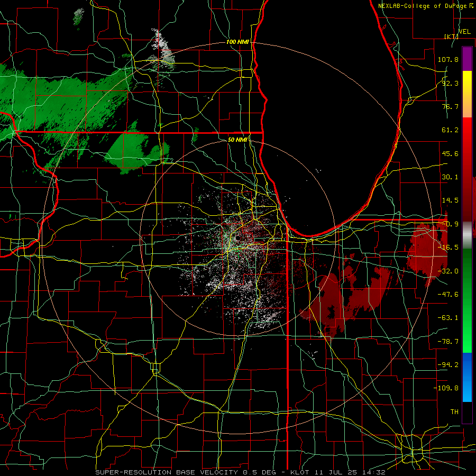Select the -94.2 legend value

pyautogui.click(x=448, y=365)
